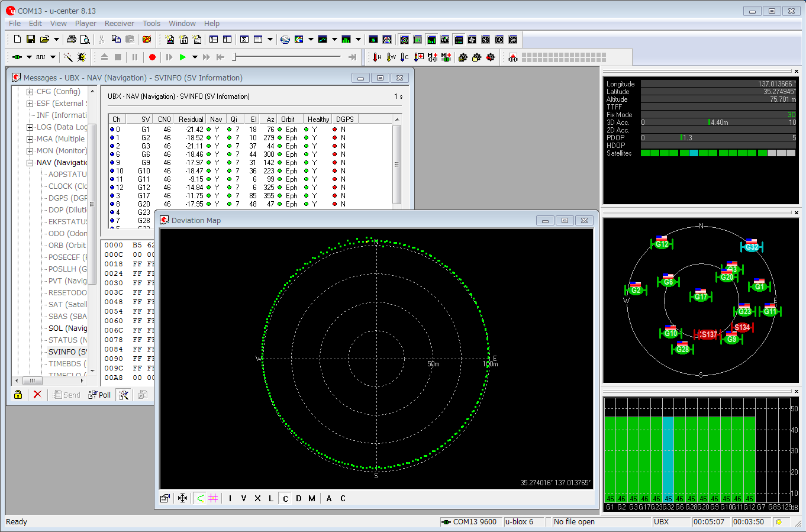Toggle the green track line display
This screenshot has width=806, height=532.
(x=201, y=498)
